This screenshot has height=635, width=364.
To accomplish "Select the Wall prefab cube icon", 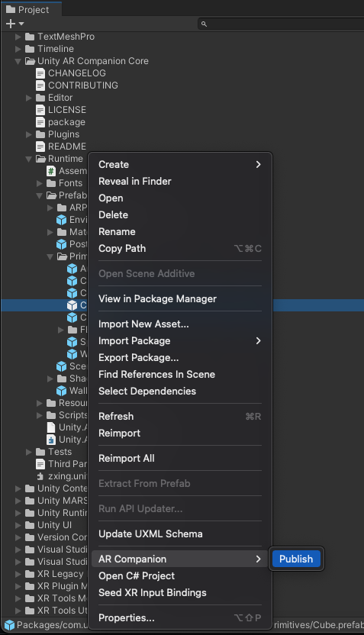I will 62,391.
